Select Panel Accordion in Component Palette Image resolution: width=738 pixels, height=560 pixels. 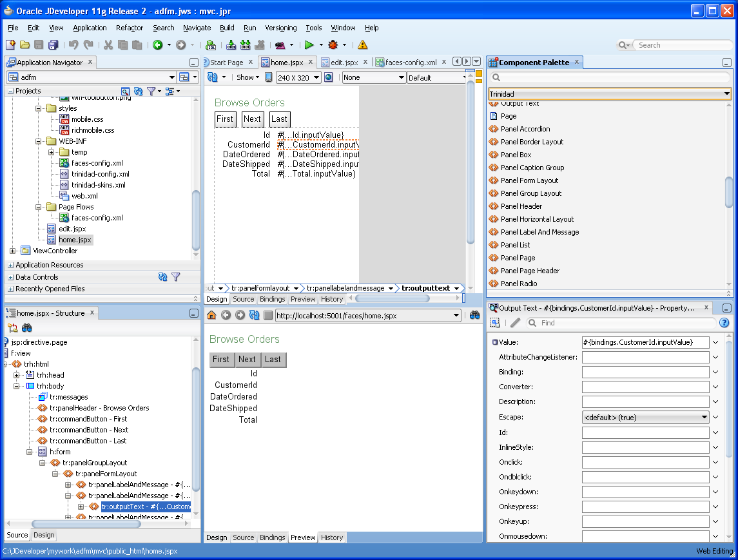tap(525, 129)
